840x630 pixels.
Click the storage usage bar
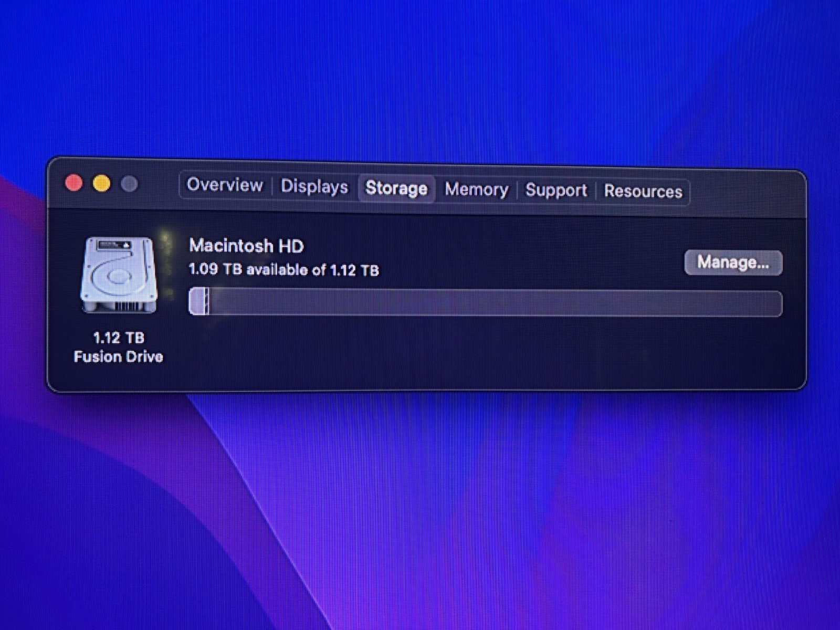pos(485,302)
